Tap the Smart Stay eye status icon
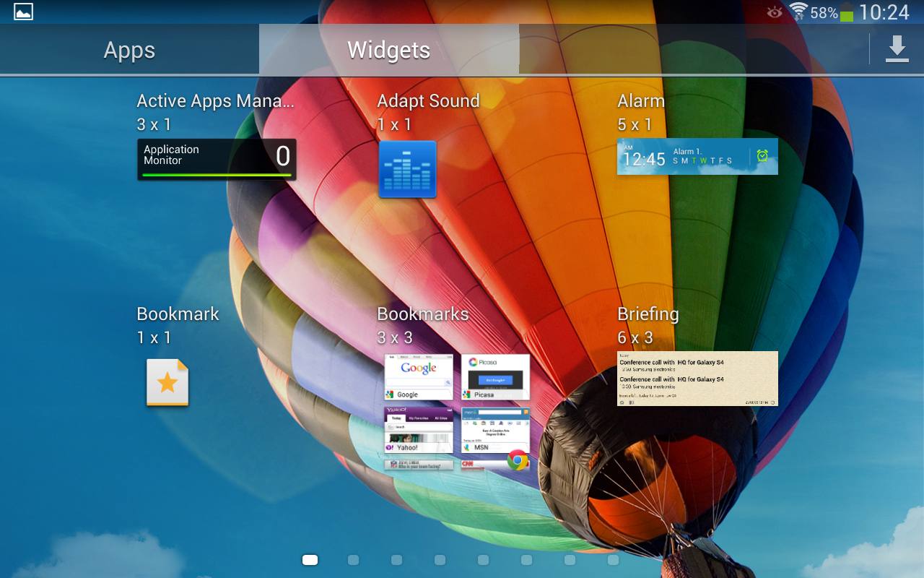This screenshot has height=578, width=924. pyautogui.click(x=775, y=12)
